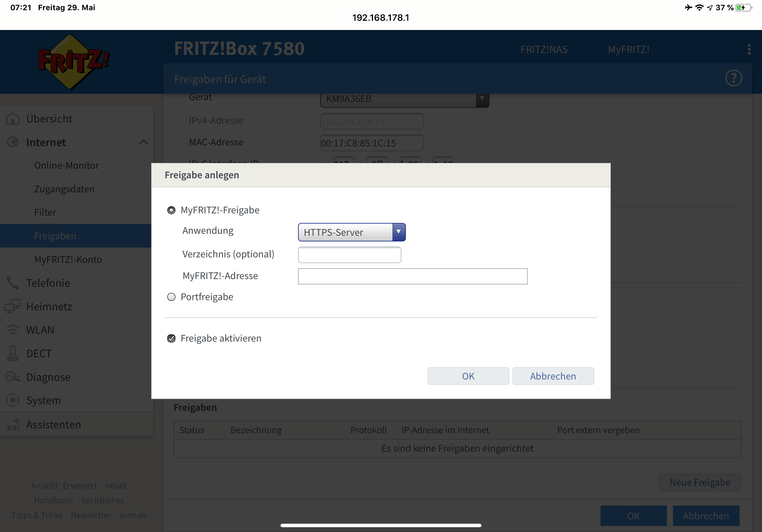Select the MyFRITZ!-Freigabe radio button
Image resolution: width=762 pixels, height=532 pixels.
(171, 210)
